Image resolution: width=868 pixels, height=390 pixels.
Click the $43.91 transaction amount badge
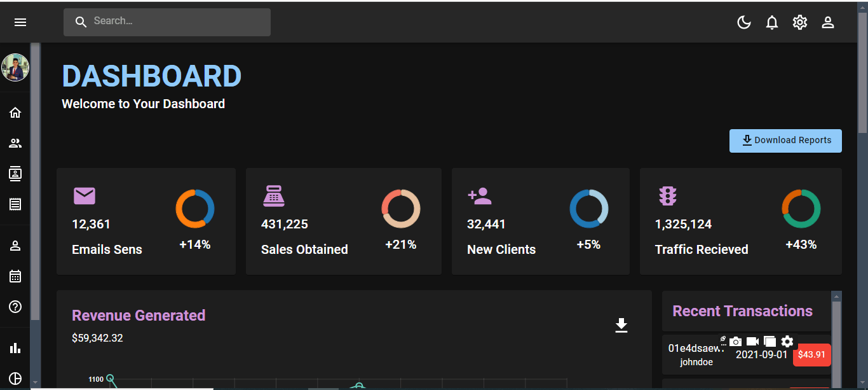tap(812, 355)
